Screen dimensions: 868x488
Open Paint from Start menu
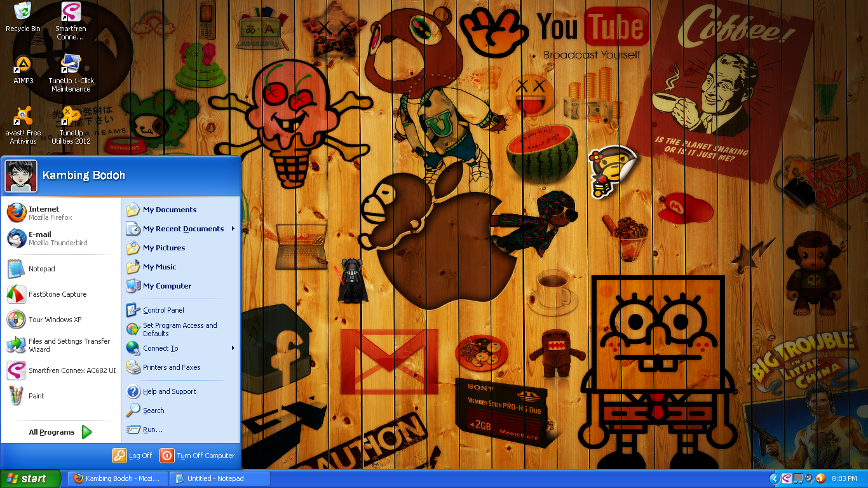click(x=61, y=396)
